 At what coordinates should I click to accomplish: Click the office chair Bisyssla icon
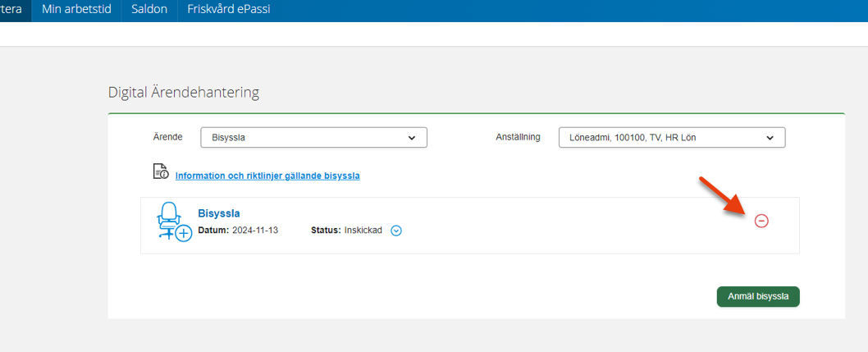click(x=173, y=220)
